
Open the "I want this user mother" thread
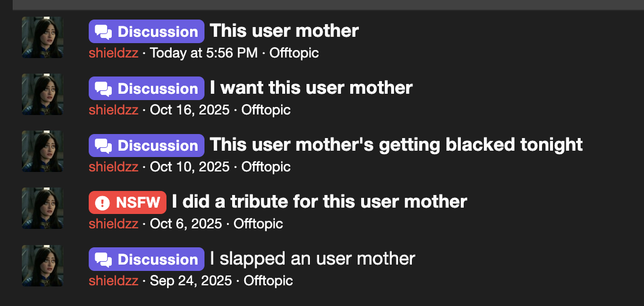pos(311,88)
